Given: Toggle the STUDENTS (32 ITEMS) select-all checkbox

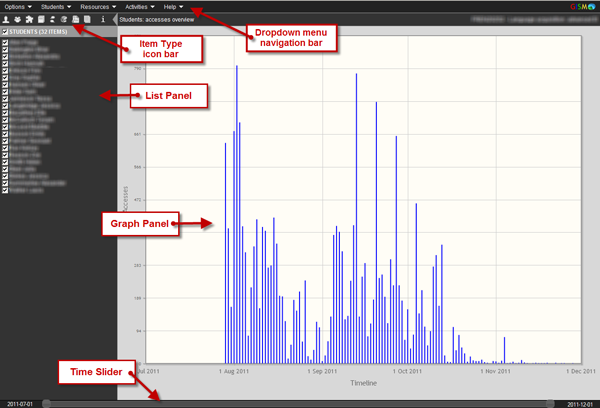Looking at the screenshot, I should pyautogui.click(x=5, y=32).
